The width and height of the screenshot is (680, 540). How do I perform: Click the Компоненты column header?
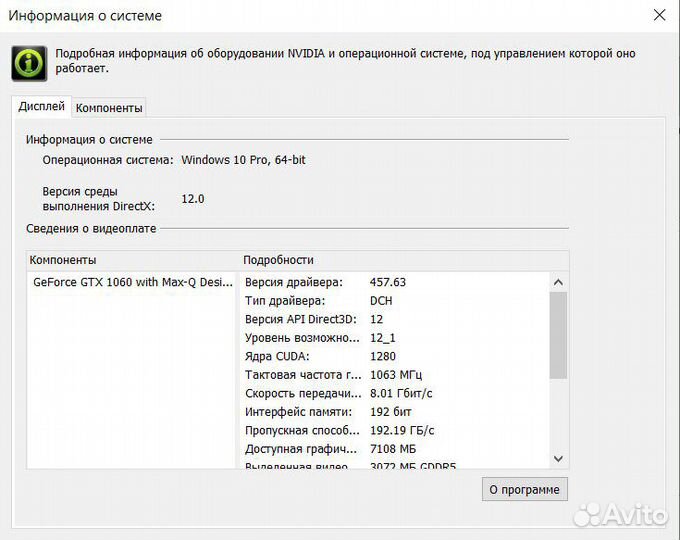63,260
